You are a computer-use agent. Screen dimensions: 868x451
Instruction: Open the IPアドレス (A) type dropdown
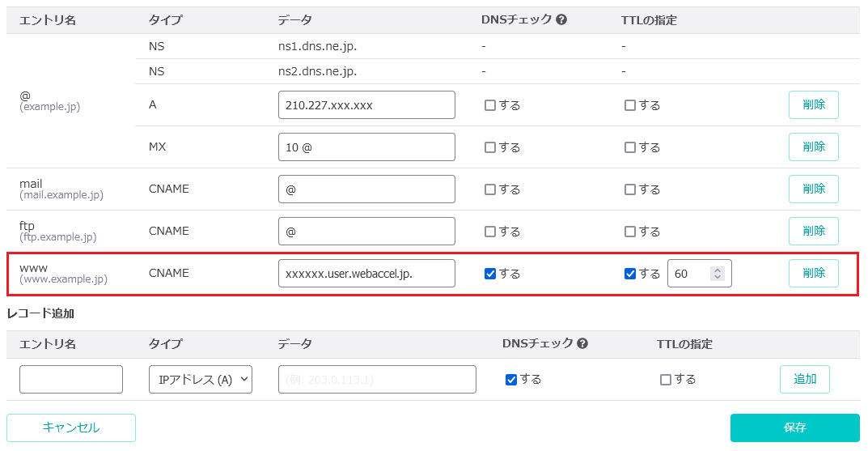point(201,380)
